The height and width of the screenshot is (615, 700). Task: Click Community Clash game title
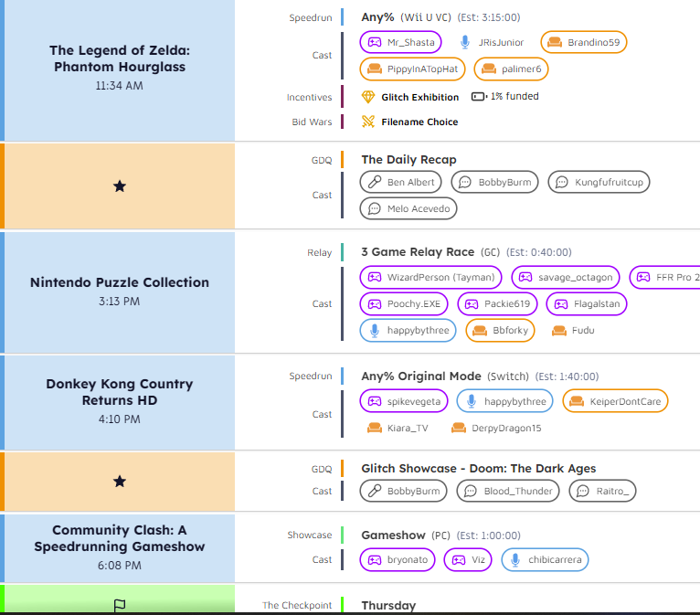tap(120, 538)
